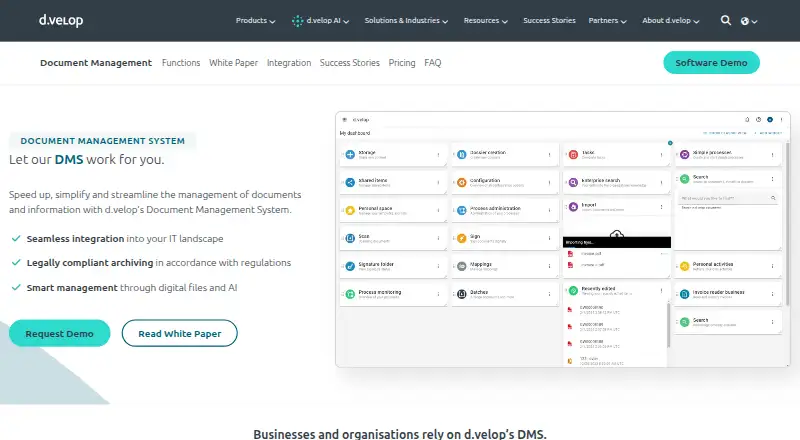
Task: Click the Read White Paper button
Action: (x=180, y=333)
